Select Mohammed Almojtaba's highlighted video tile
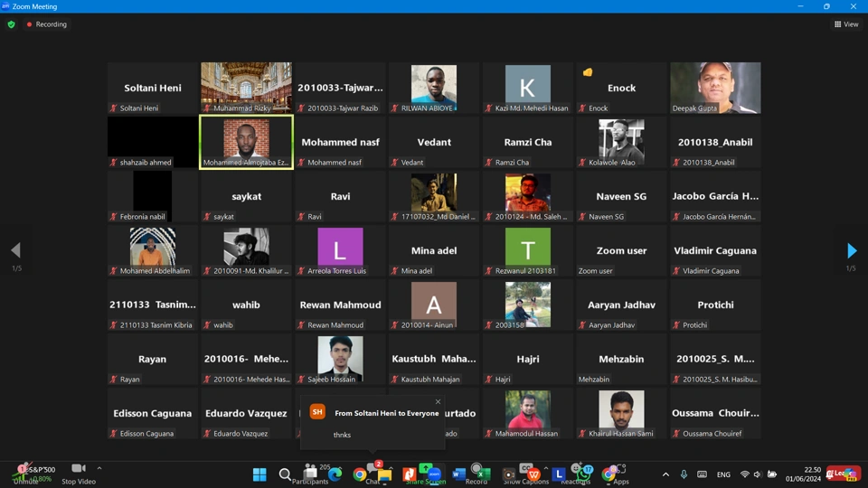Viewport: 868px width, 488px height. 246,142
